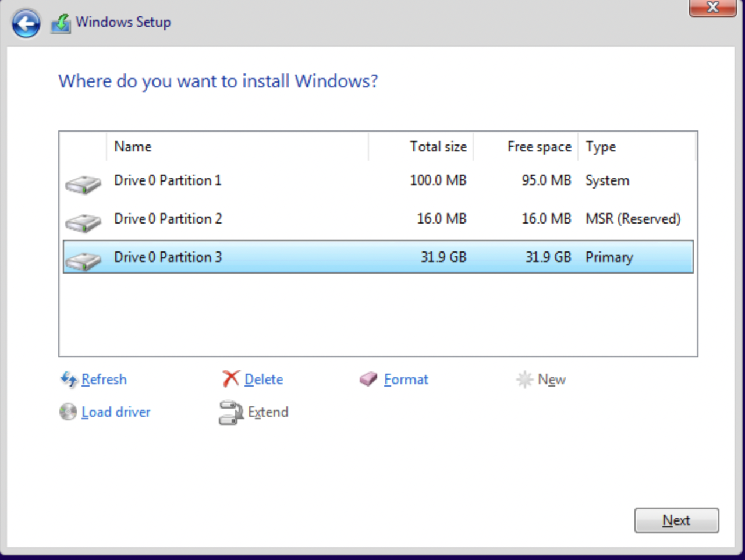Click the drive icon for Partition 2
The height and width of the screenshot is (560, 745).
coord(83,222)
